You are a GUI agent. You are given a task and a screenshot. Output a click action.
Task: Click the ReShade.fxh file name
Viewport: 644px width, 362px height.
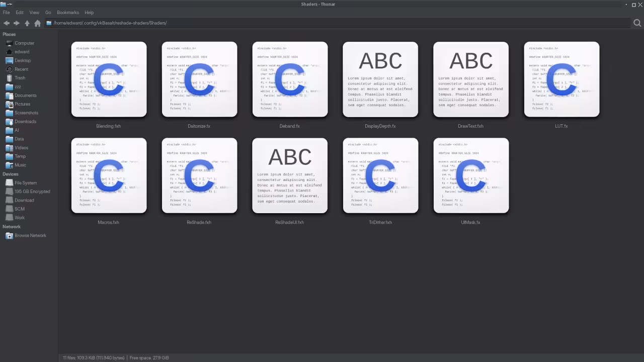coord(199,222)
